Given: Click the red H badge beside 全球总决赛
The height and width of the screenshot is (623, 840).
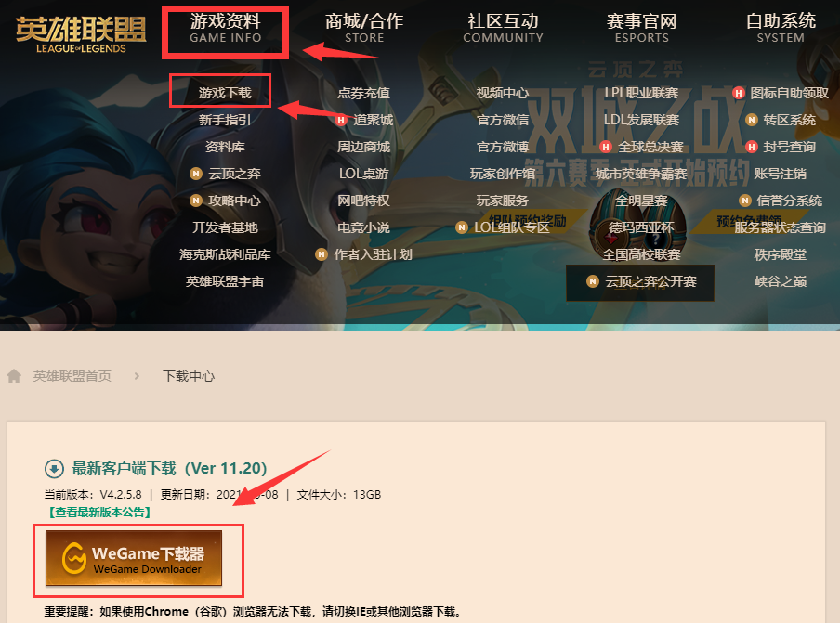Looking at the screenshot, I should (606, 147).
